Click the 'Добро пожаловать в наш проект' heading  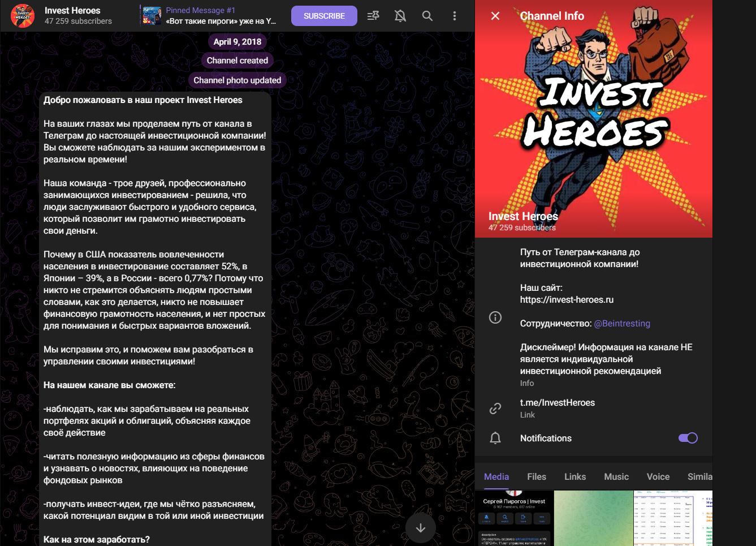click(x=143, y=100)
